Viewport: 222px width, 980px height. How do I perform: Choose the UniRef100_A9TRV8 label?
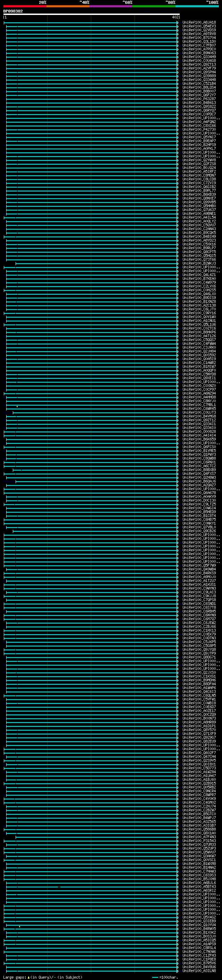click(x=199, y=34)
